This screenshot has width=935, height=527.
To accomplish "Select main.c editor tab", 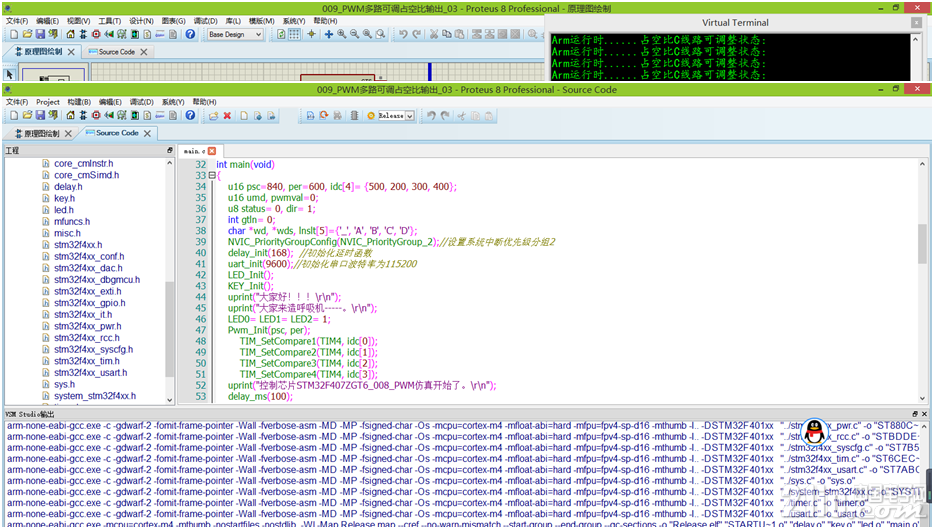I will [x=194, y=151].
